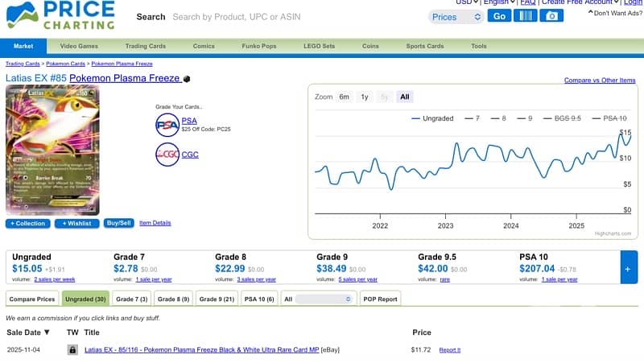Open the Compare vs Other Items link

599,80
